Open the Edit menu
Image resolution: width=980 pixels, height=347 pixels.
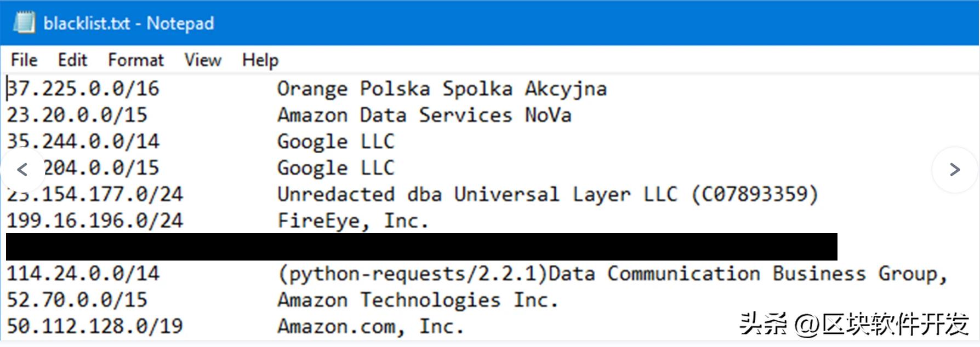(x=72, y=60)
